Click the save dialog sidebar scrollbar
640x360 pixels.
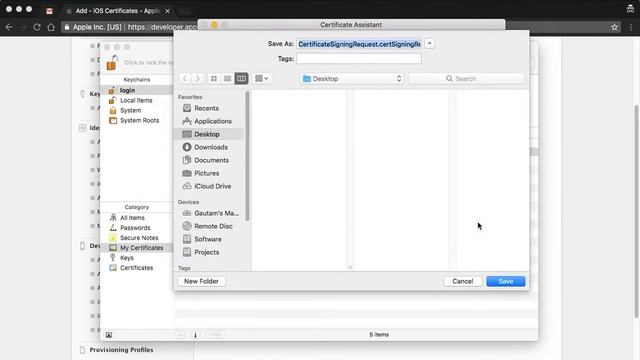247,156
